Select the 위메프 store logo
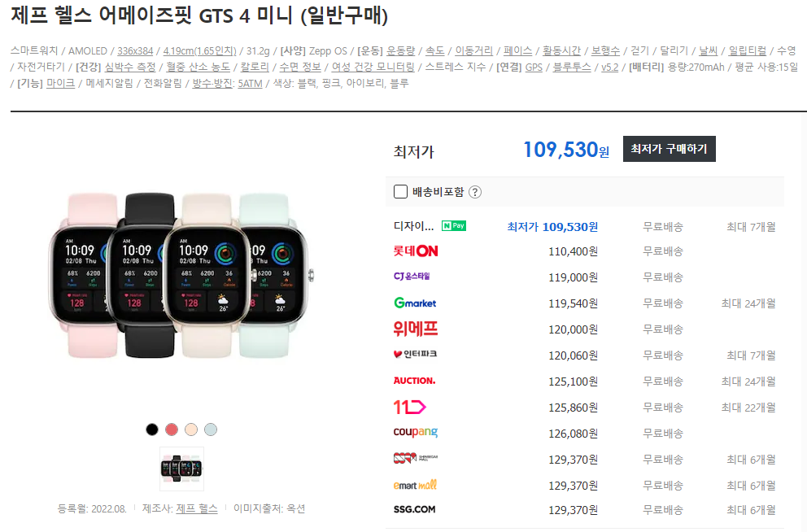807x532 pixels. [416, 329]
